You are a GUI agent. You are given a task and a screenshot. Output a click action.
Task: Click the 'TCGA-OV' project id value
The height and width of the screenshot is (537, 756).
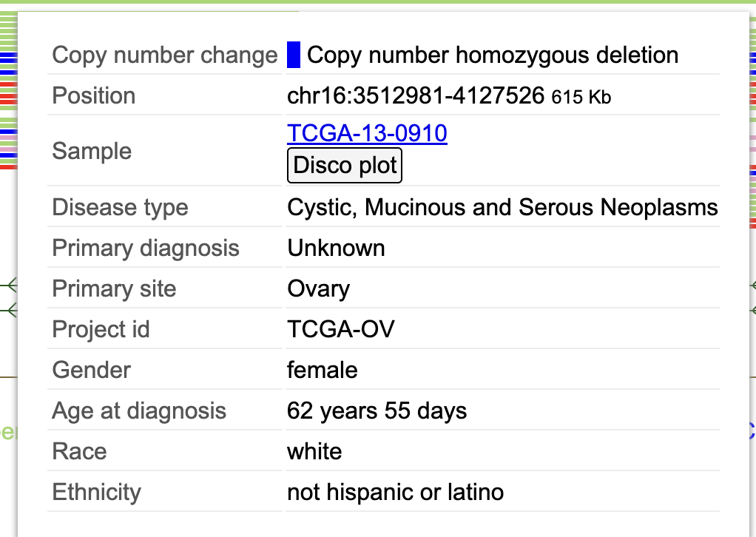(340, 329)
